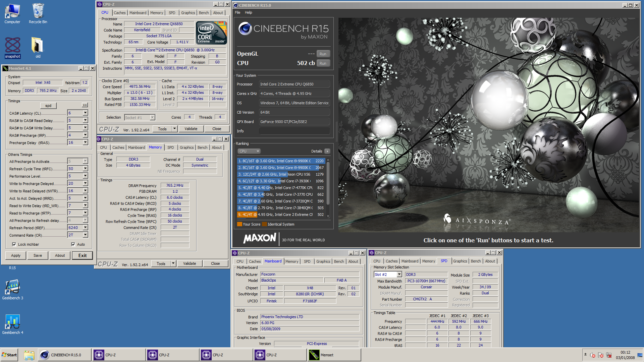Click the Details arrow button in Ranking
This screenshot has width=644, height=362.
click(x=327, y=151)
